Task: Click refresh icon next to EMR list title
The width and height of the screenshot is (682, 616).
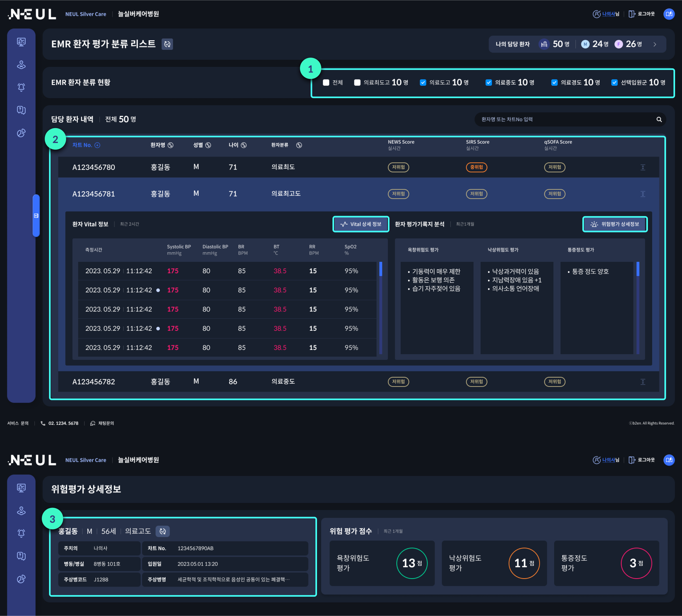Action: [167, 44]
